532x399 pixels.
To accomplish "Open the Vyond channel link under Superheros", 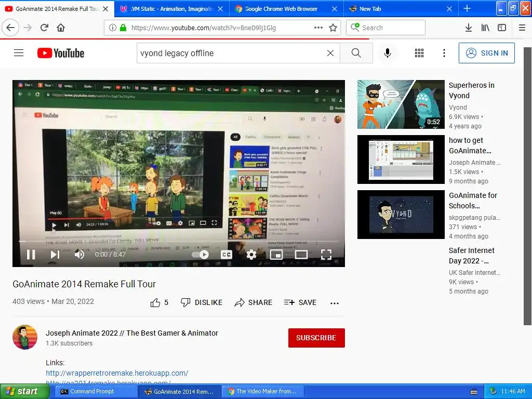I will (x=458, y=107).
